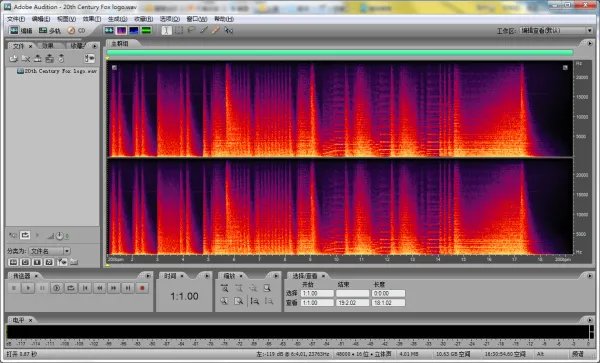This screenshot has width=600, height=363.
Task: Click Go to beginning transport button
Action: pyautogui.click(x=85, y=288)
